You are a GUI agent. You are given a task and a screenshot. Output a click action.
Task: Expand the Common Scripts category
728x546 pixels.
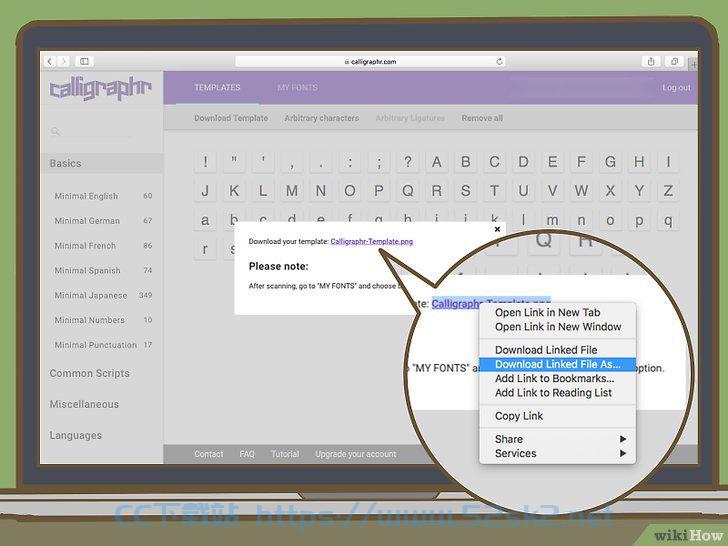(x=90, y=373)
